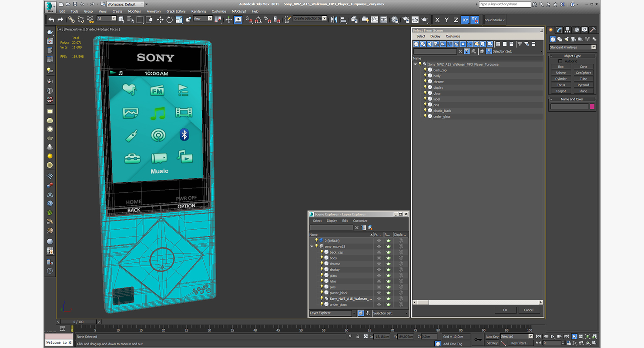Open the Rendering menu
The image size is (644, 348).
[x=198, y=11]
